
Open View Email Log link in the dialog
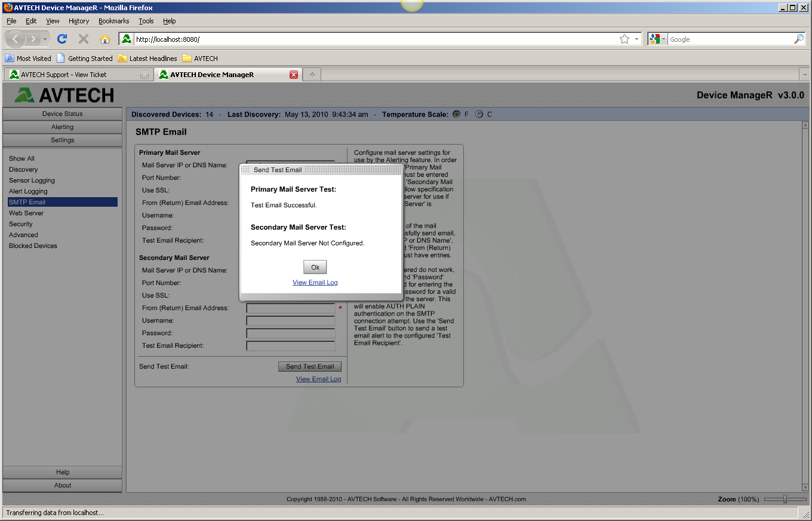point(315,282)
